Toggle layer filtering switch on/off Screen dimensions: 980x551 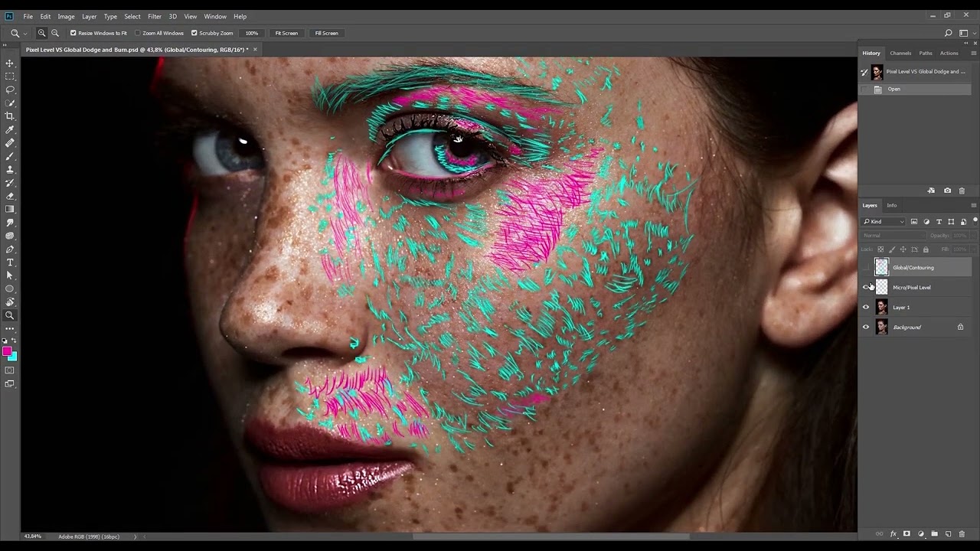(x=975, y=220)
